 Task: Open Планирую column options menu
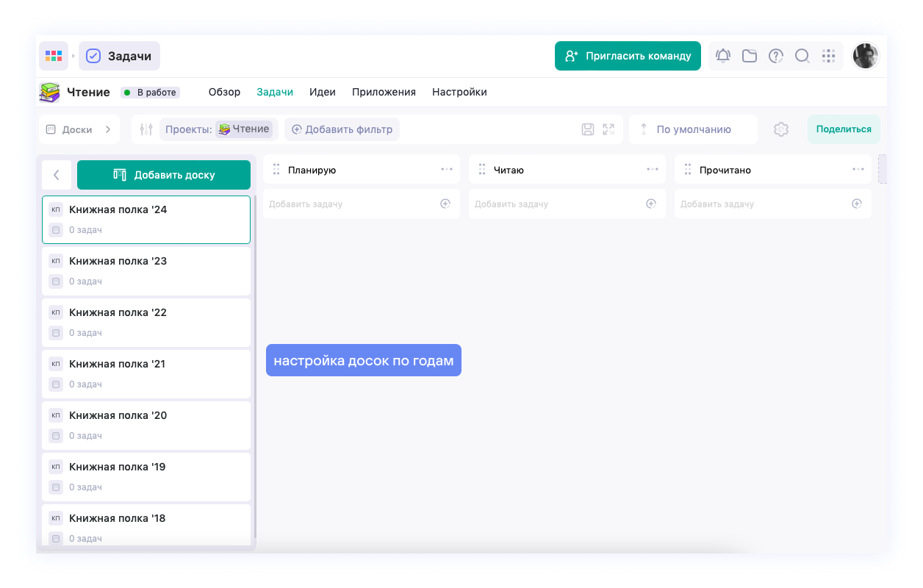coord(447,170)
